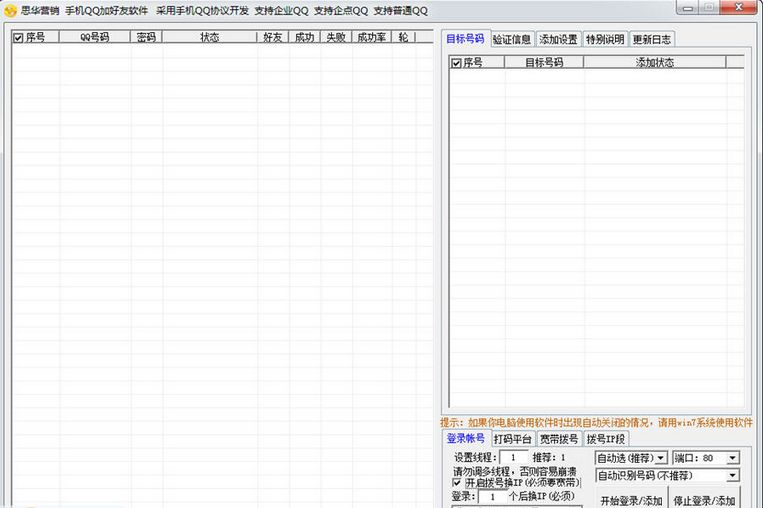Click the QQ号码 column header

tap(95, 37)
